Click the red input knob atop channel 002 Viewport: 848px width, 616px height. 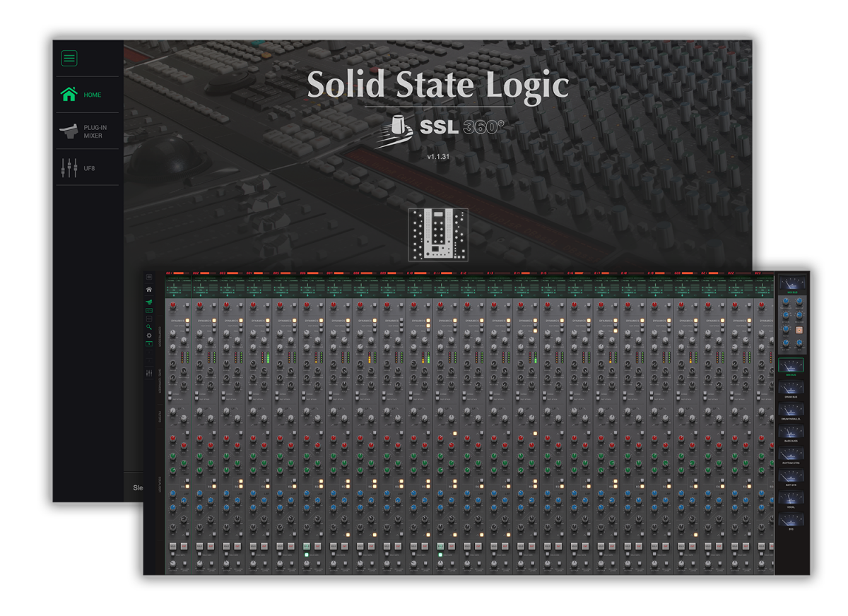tap(199, 304)
